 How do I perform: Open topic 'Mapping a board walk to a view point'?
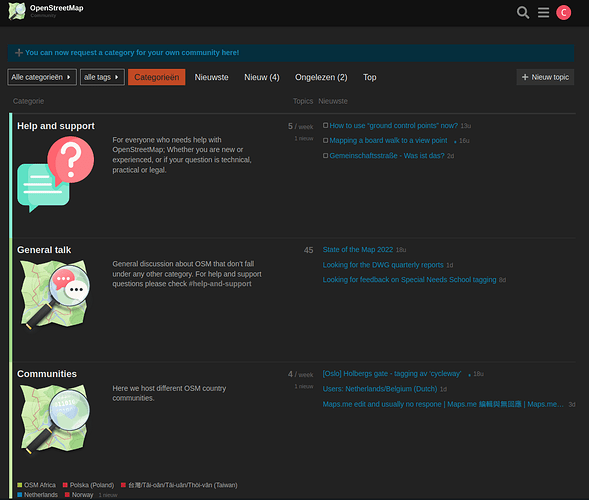tap(388, 140)
